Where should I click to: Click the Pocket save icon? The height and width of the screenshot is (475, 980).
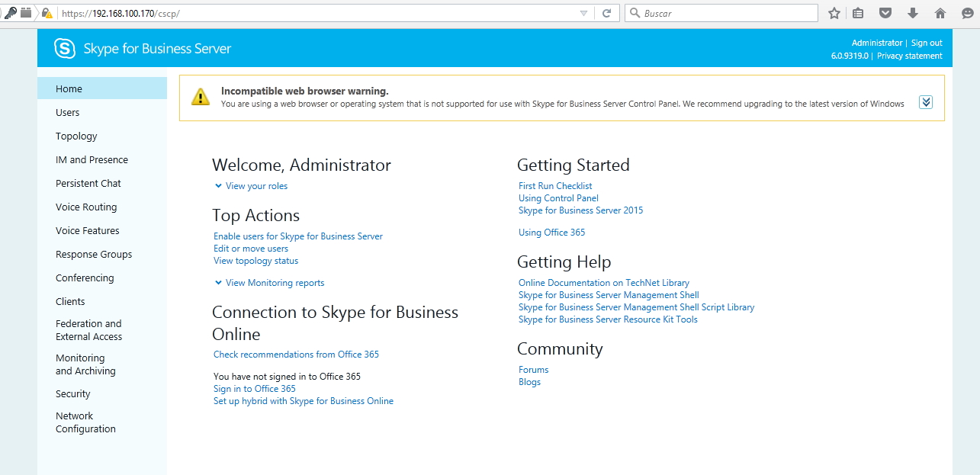885,13
